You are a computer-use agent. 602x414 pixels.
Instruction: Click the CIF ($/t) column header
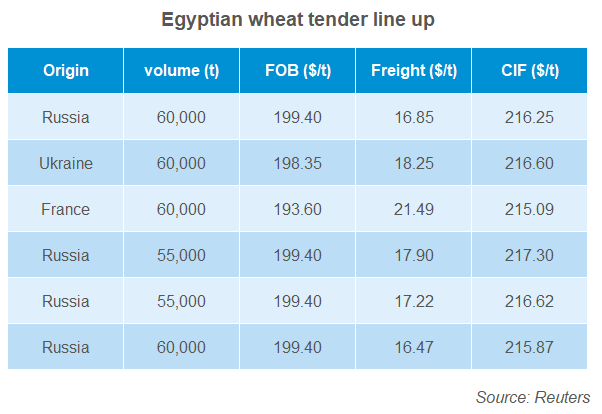(530, 70)
